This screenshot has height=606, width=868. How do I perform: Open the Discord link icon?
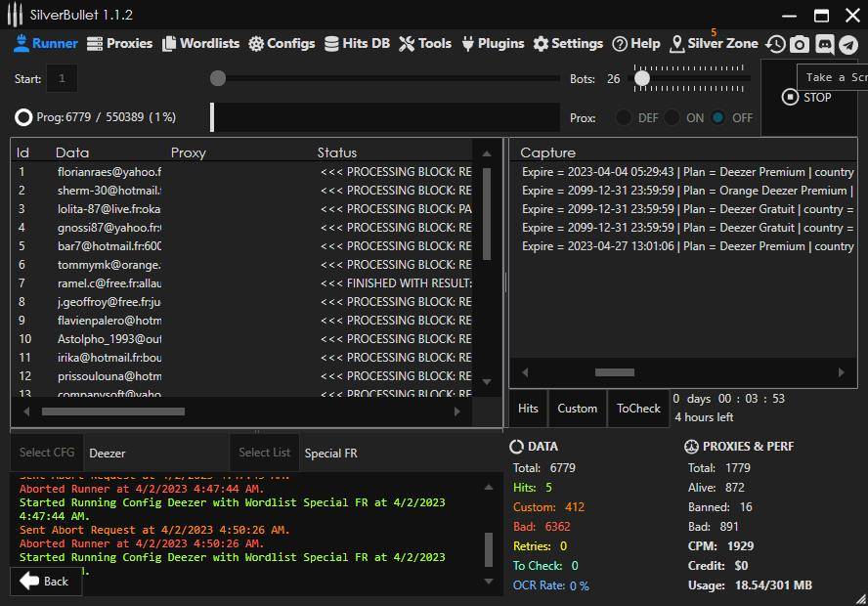coord(824,44)
